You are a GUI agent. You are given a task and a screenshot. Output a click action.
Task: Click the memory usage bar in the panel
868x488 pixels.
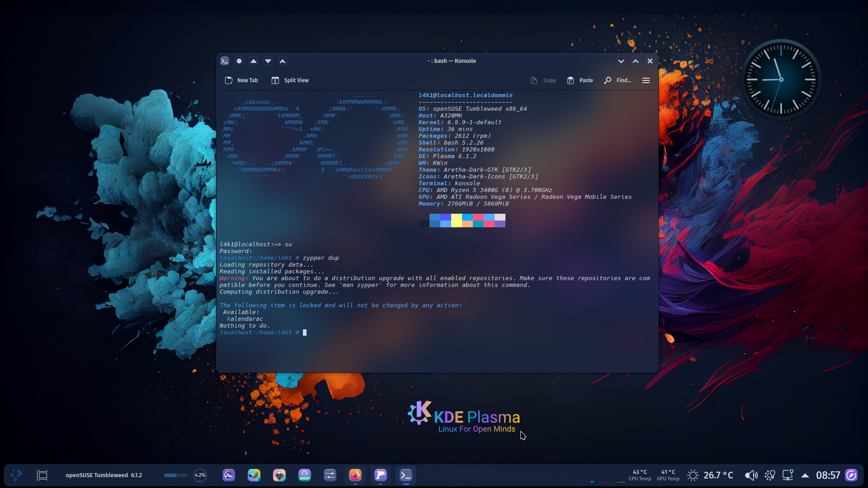coord(175,475)
